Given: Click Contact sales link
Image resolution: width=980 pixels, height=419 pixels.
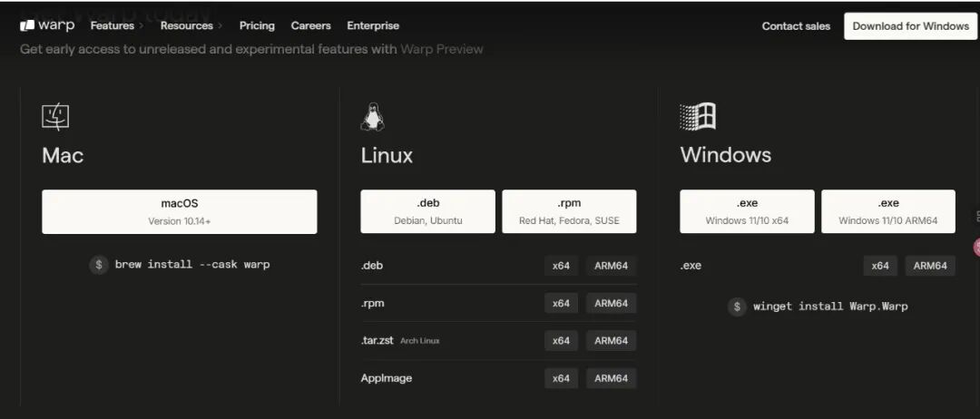Looking at the screenshot, I should pos(797,26).
